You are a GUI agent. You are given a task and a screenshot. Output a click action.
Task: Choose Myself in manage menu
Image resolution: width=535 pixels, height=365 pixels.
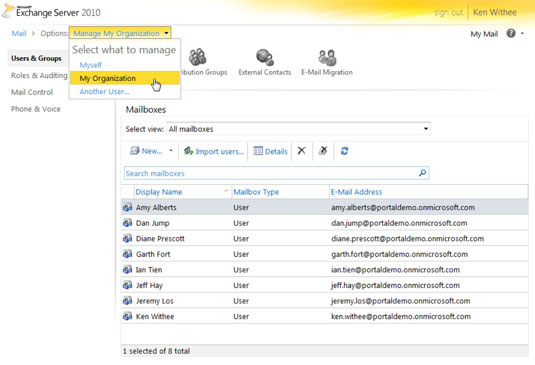tap(90, 65)
